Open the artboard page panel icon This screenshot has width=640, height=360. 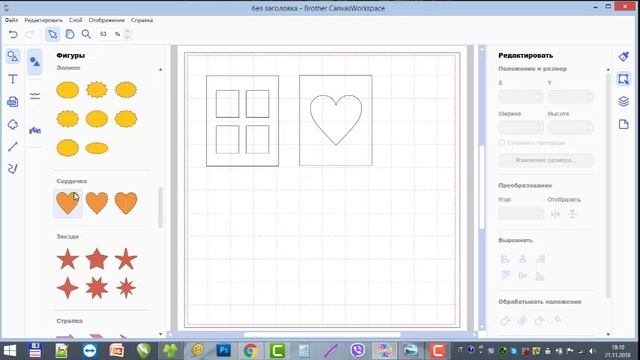pyautogui.click(x=623, y=124)
